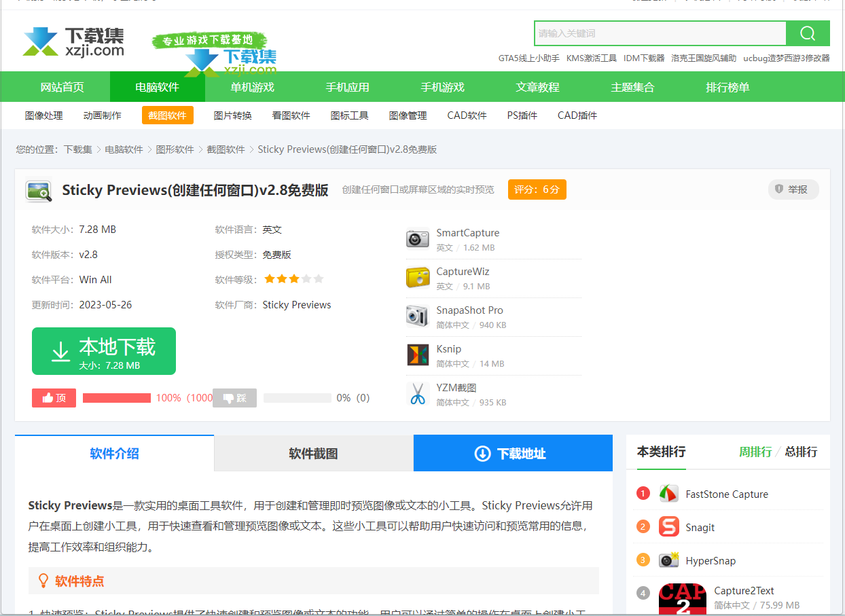Select highlighted 截图软件 subcategory
Screen dimensions: 845x616
click(x=168, y=115)
